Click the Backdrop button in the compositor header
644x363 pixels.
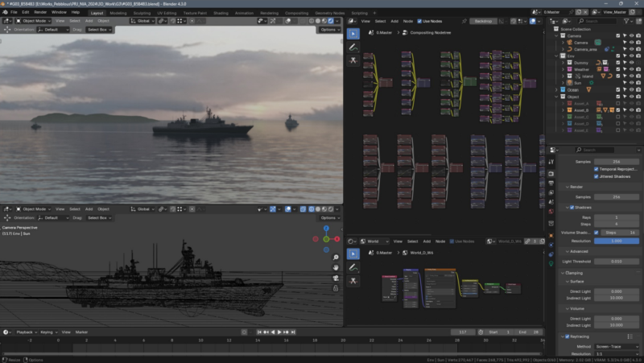[x=482, y=21]
